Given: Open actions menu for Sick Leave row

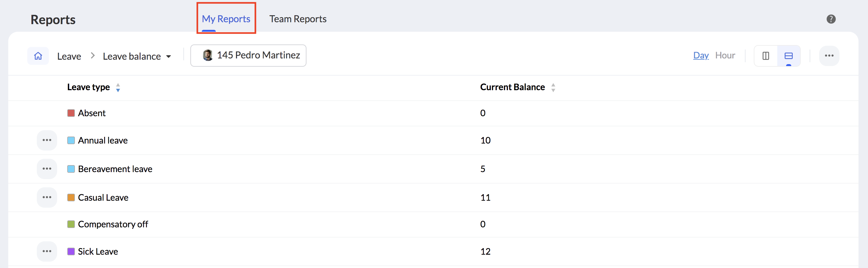Looking at the screenshot, I should coord(47,251).
